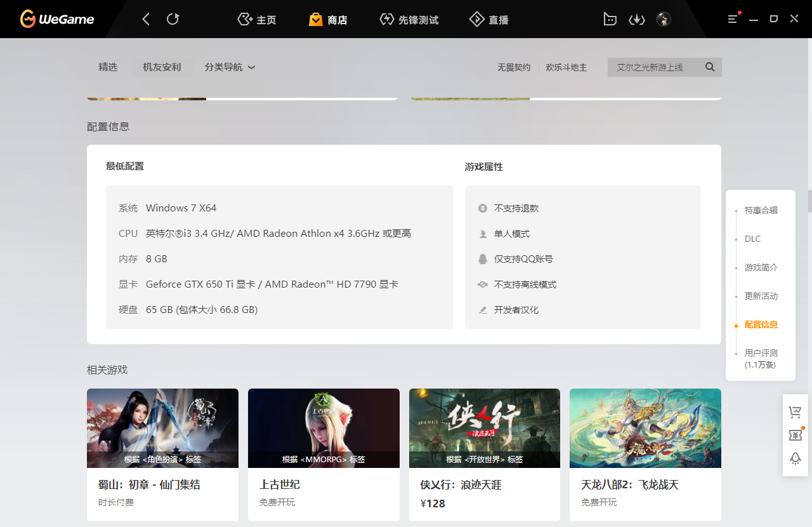The width and height of the screenshot is (812, 527).
Task: Click the 时长付费 label under 蜀山
Action: click(x=116, y=502)
